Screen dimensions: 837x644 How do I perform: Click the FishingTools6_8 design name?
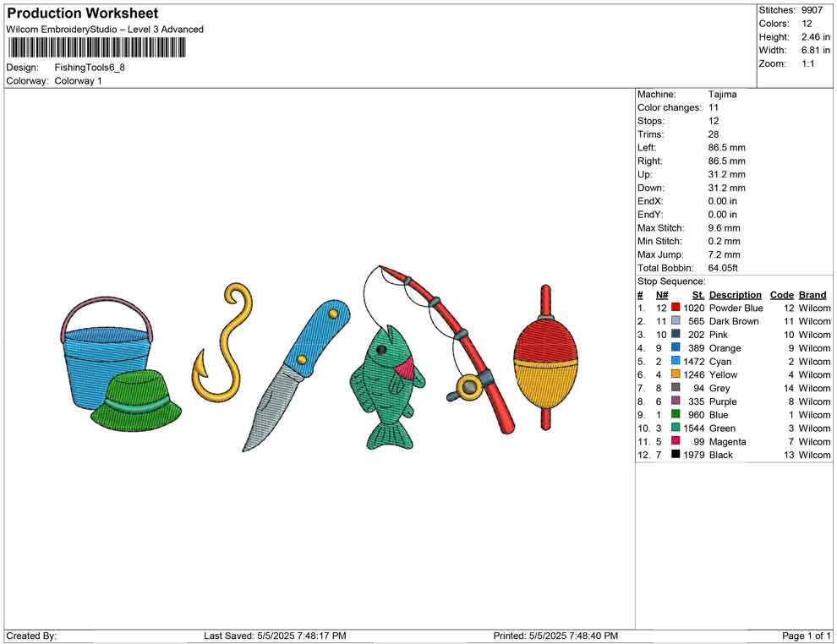90,67
